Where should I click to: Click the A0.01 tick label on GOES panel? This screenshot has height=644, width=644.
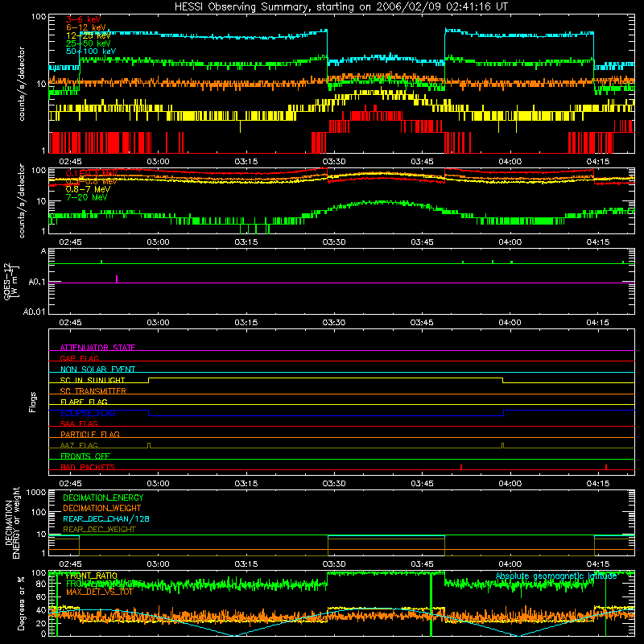tap(35, 312)
